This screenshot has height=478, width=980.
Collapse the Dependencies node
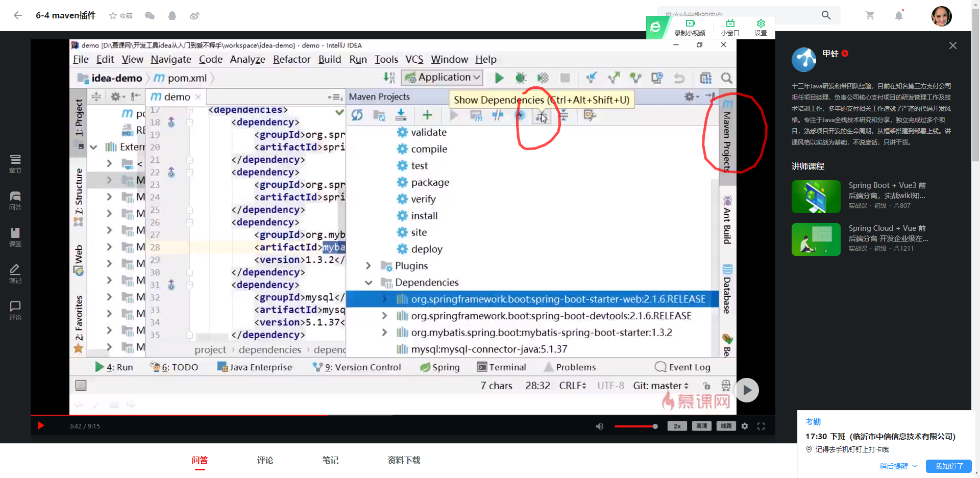click(x=368, y=282)
